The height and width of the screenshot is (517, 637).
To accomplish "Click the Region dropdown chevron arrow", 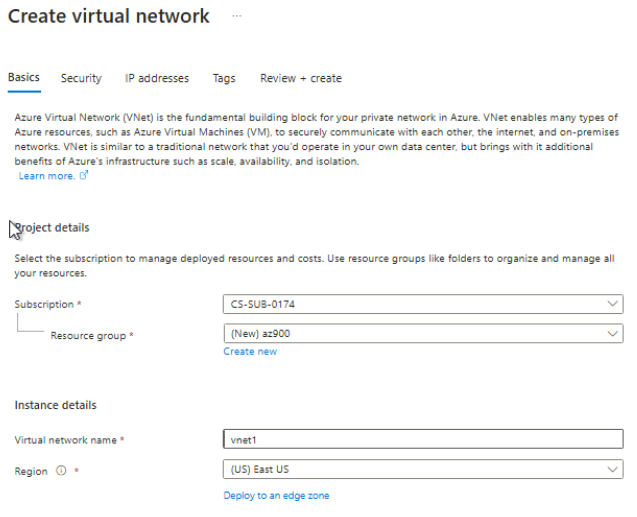I will [612, 469].
